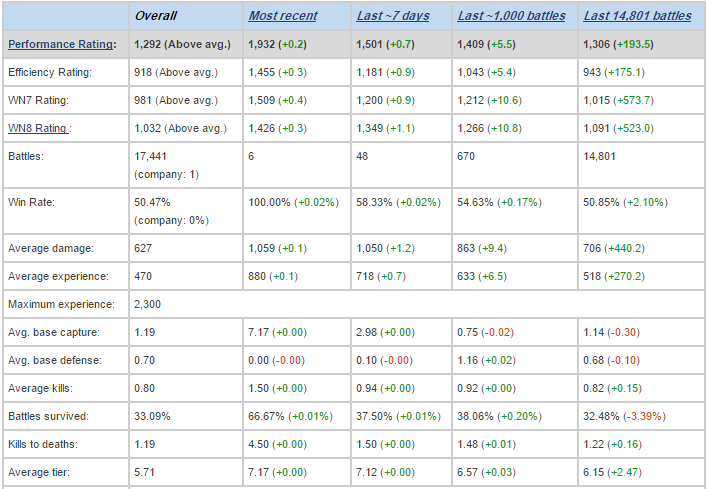Screen dimensions: 707x489
Task: Select the 1,306 (+193.5) performance rating cell
Action: tap(618, 44)
